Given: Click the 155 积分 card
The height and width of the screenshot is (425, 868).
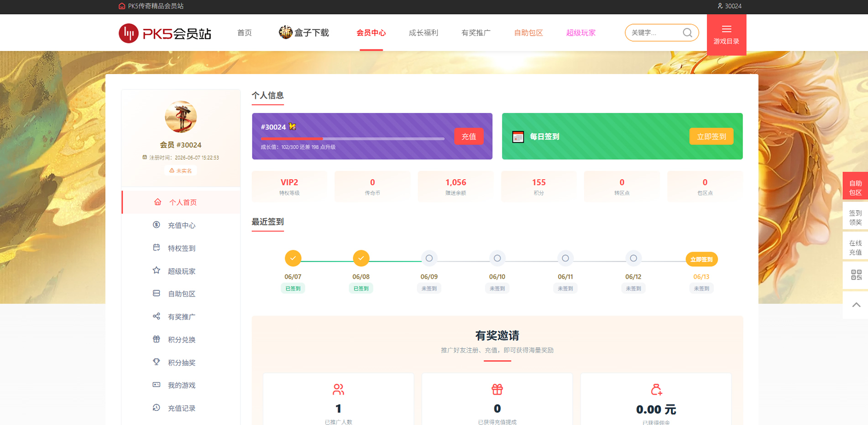Looking at the screenshot, I should click(539, 187).
